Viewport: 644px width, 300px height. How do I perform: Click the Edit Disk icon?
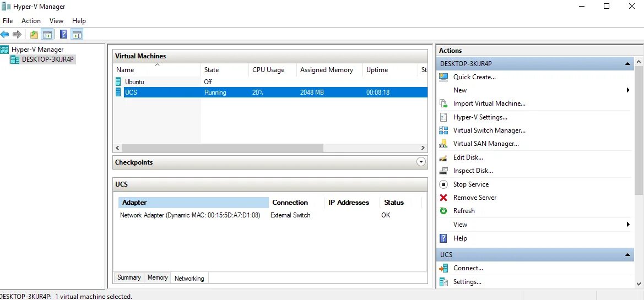[x=443, y=157]
